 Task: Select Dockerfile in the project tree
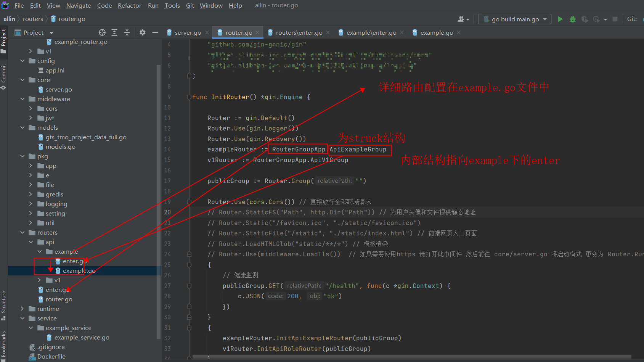point(51,356)
